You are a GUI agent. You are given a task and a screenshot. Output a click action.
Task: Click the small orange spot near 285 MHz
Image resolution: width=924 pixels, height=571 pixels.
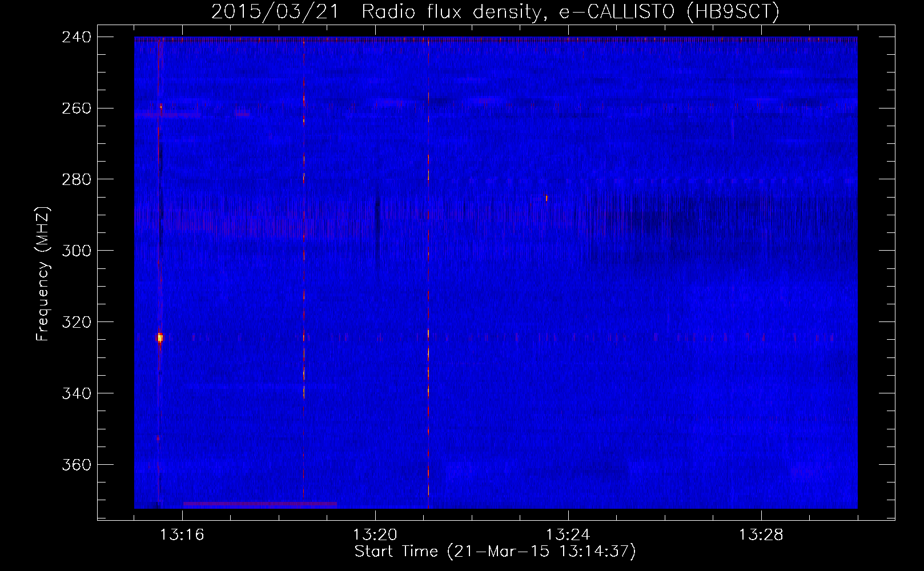(x=546, y=198)
